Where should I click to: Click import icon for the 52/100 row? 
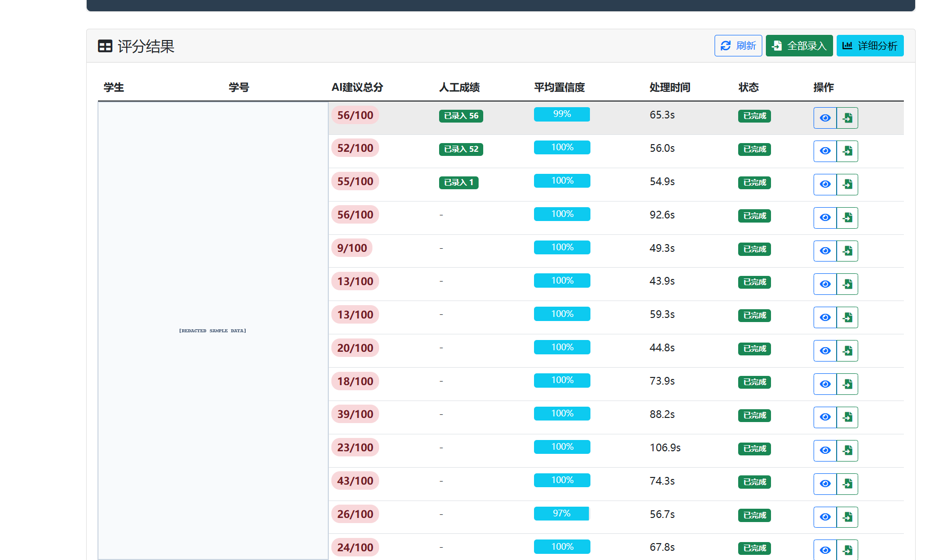point(847,151)
